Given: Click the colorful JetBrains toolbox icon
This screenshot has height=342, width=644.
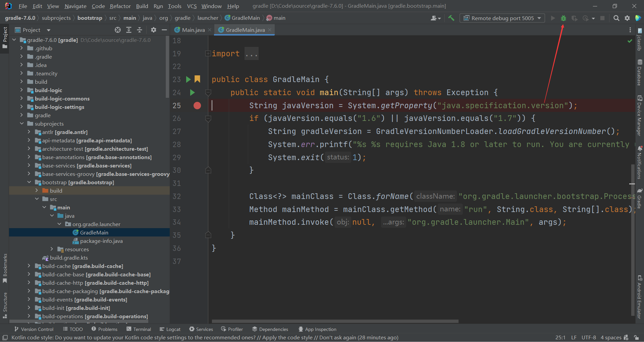Looking at the screenshot, I should 638,18.
